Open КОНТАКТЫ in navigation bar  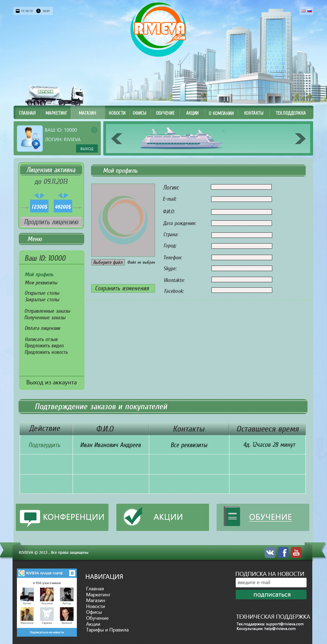[254, 113]
